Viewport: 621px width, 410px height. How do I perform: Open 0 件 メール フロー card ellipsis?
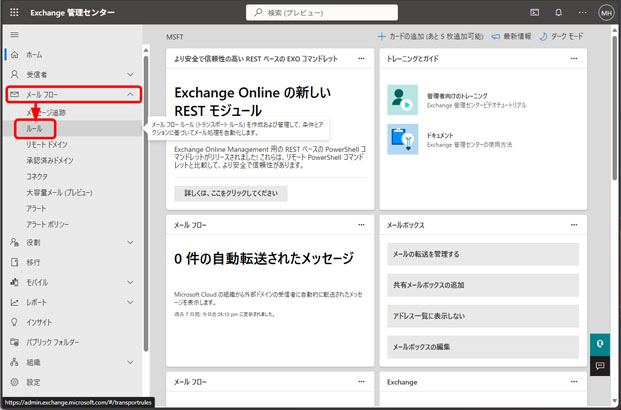(x=361, y=225)
